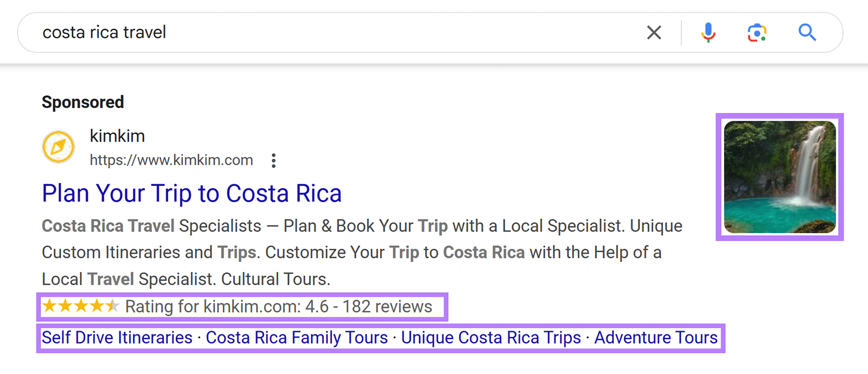Viewport: 868px width, 374px height.
Task: Click the Adventure Tours sitelink
Action: pos(656,337)
